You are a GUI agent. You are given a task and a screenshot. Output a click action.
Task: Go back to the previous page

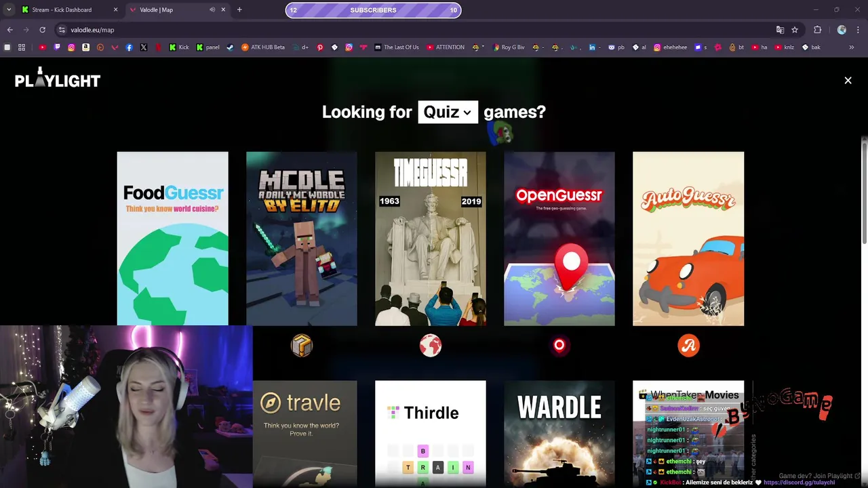click(9, 30)
